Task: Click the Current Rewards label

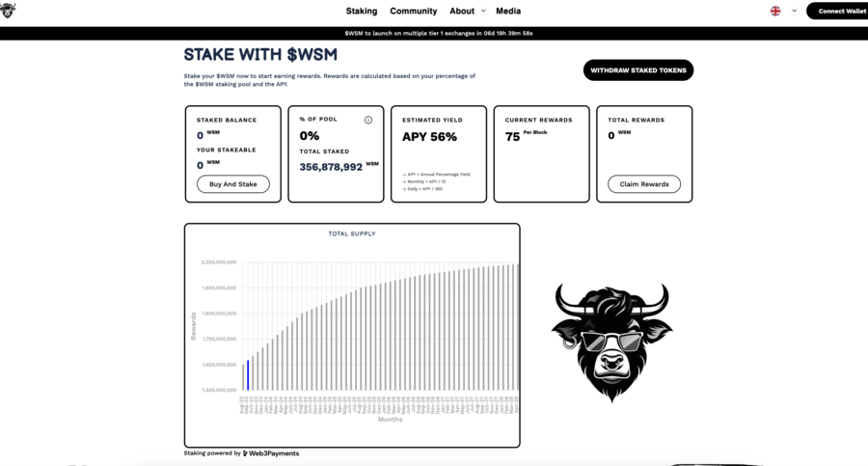Action: [x=538, y=121]
